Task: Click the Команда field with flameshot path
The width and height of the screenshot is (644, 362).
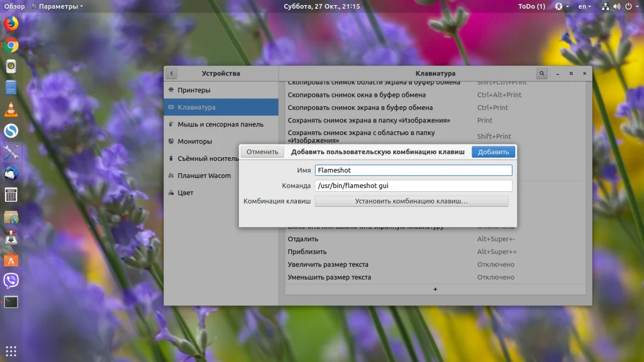Action: [x=413, y=186]
